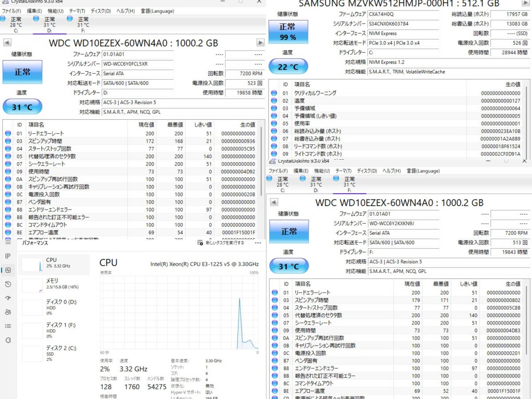Screen dimensions: 532x399
Task: Select ディスク 2 (C:) in Task Manager
Action: pyautogui.click(x=54, y=353)
